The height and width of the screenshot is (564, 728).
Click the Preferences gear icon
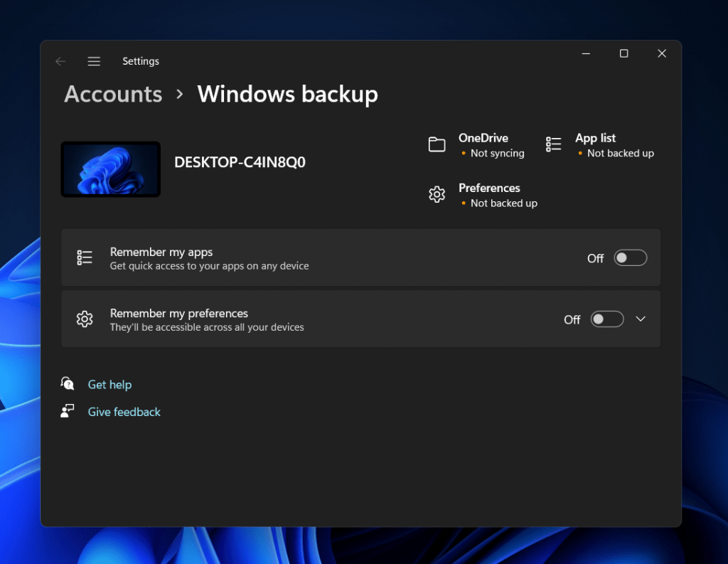coord(437,193)
